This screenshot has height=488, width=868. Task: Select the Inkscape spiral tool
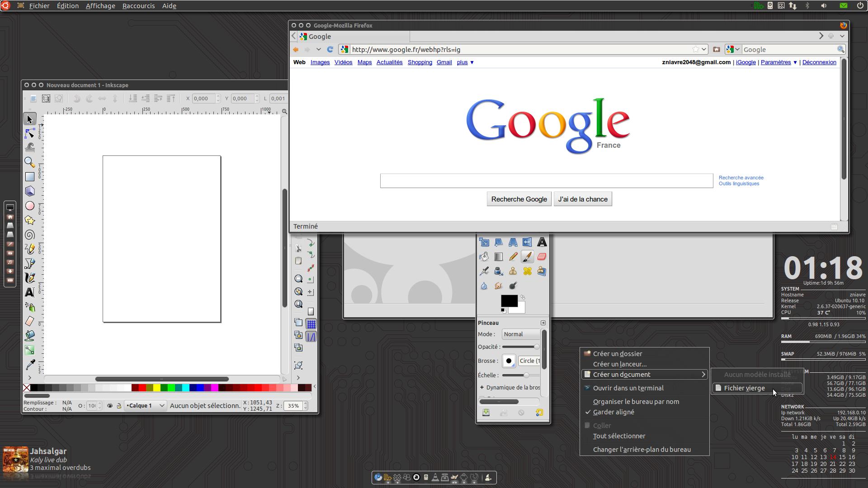pos(30,235)
